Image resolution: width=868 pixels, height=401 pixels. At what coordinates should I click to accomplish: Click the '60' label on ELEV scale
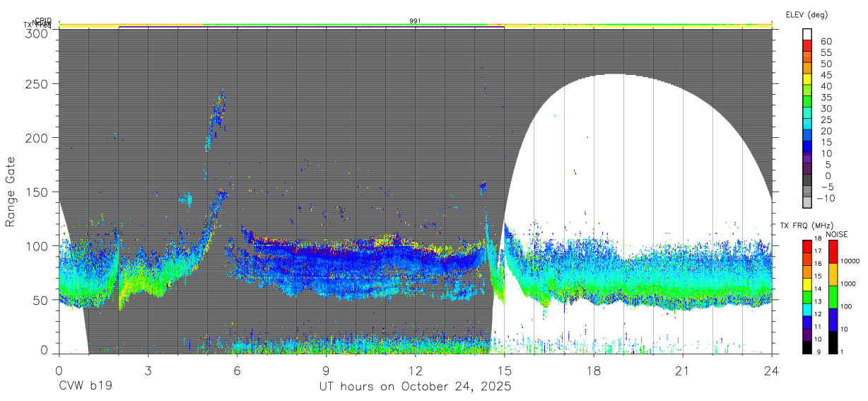(x=825, y=40)
